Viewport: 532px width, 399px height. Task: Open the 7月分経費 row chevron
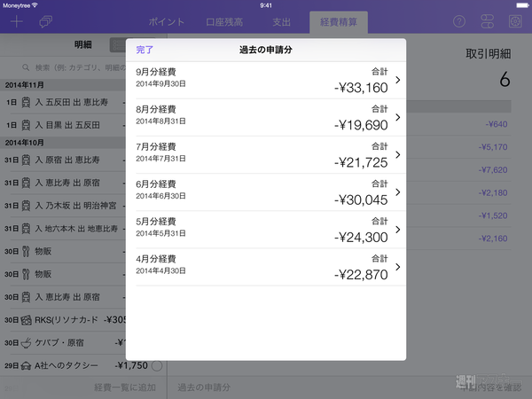(398, 154)
